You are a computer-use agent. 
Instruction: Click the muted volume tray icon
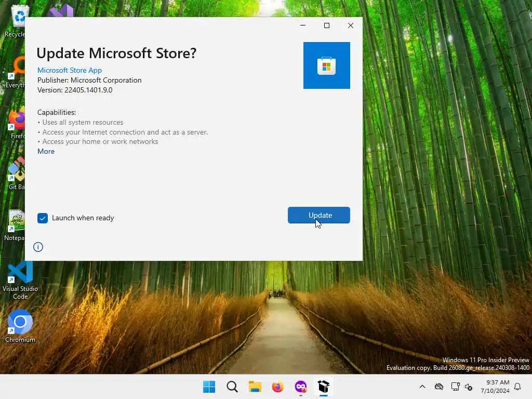469,387
